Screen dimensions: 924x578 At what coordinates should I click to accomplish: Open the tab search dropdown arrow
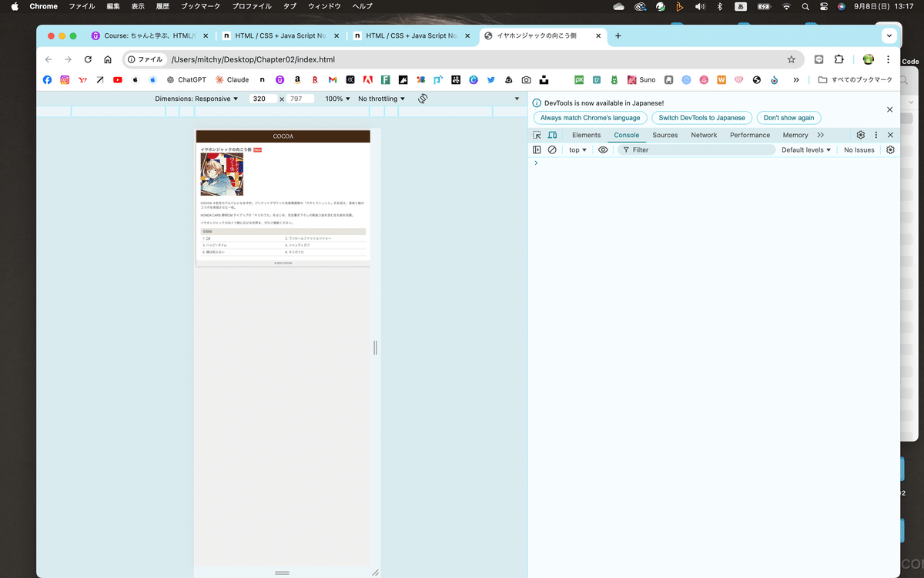889,35
